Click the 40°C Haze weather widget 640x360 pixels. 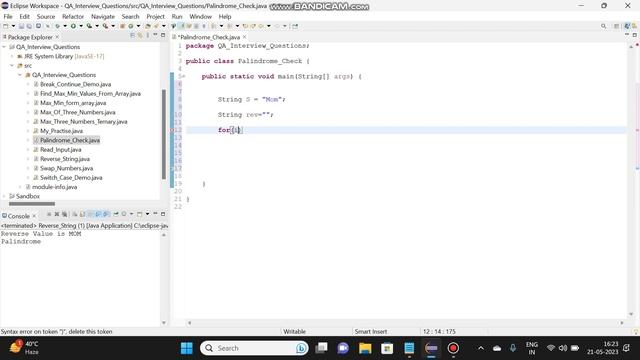(x=24, y=348)
